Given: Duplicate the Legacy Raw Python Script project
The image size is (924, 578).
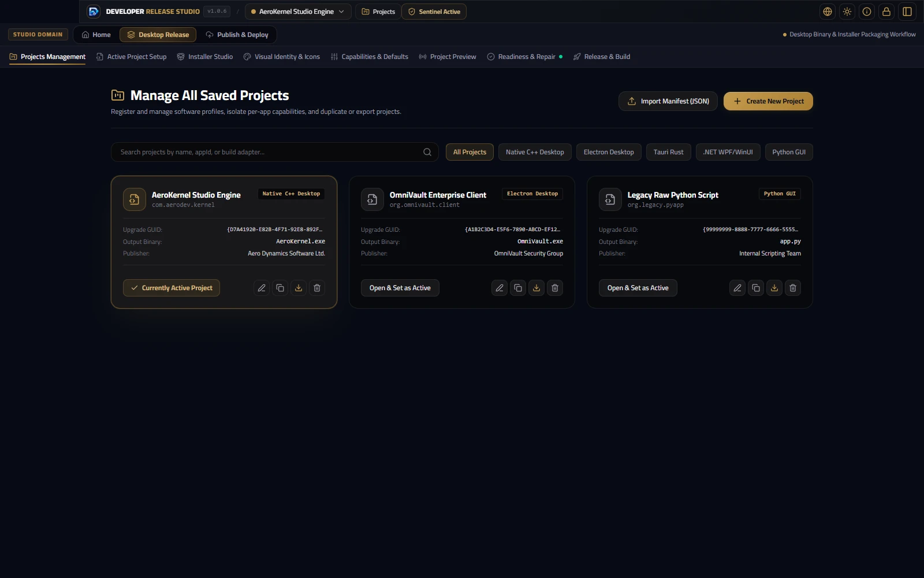Looking at the screenshot, I should coord(756,288).
